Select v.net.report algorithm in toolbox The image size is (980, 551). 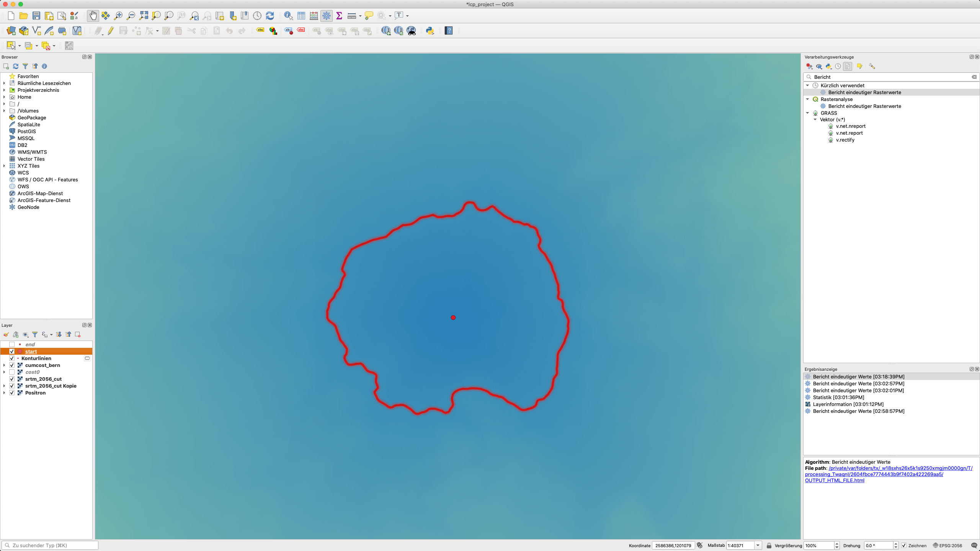(x=849, y=133)
